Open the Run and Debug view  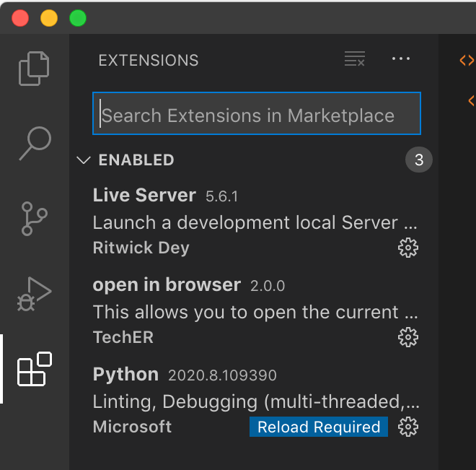(34, 294)
